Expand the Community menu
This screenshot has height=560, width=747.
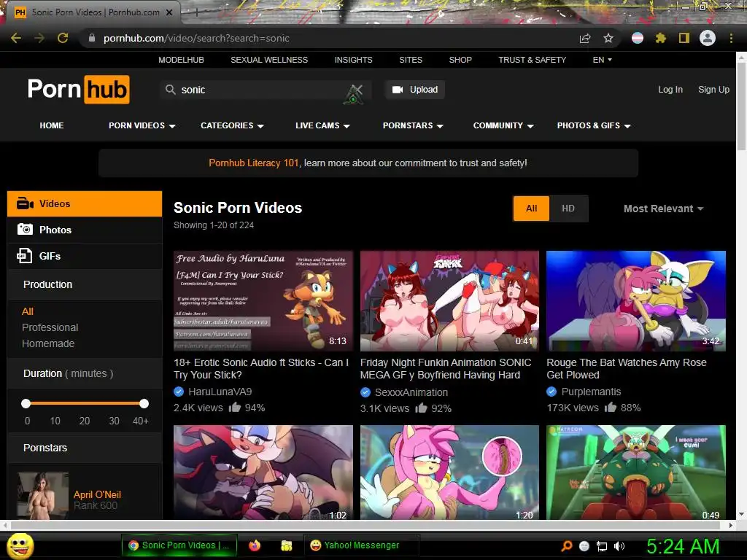pyautogui.click(x=503, y=125)
